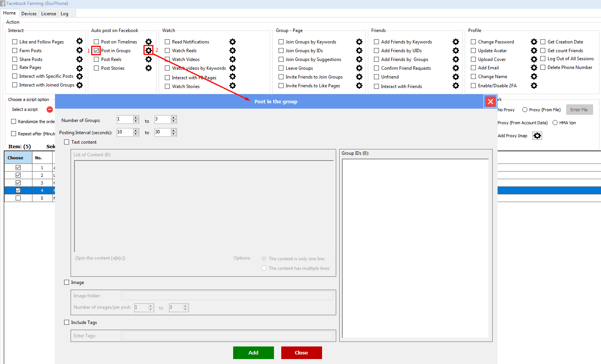Check Join Groups by Suggestions option

click(281, 59)
